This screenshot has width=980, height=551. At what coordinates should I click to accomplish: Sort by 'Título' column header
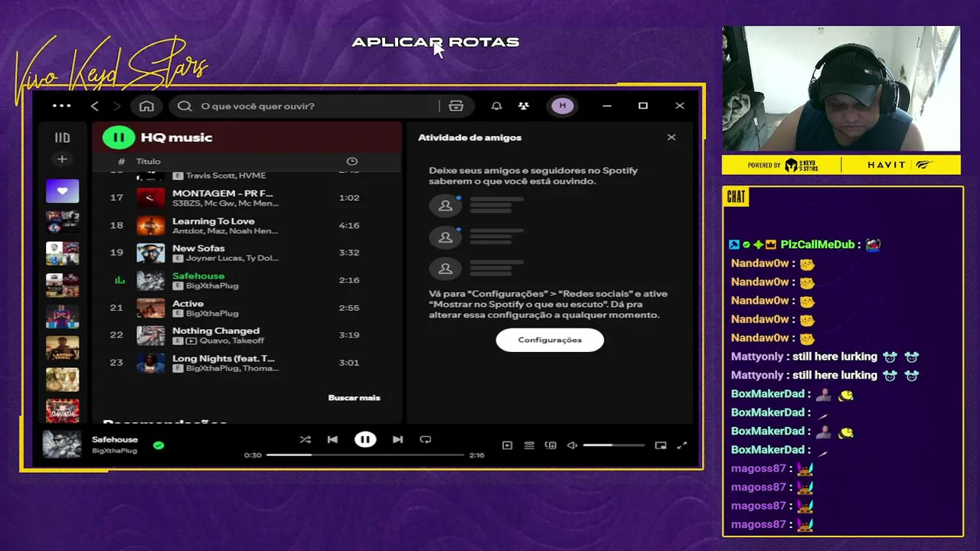149,161
